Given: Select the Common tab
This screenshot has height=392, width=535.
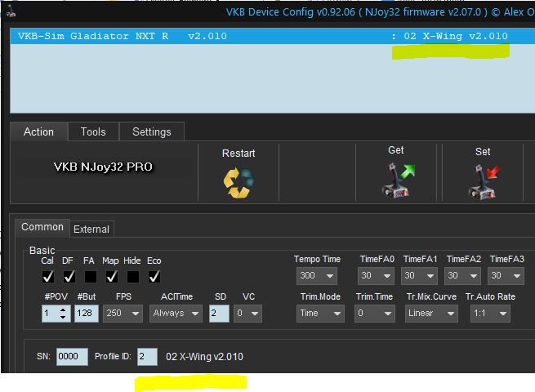Looking at the screenshot, I should [42, 227].
